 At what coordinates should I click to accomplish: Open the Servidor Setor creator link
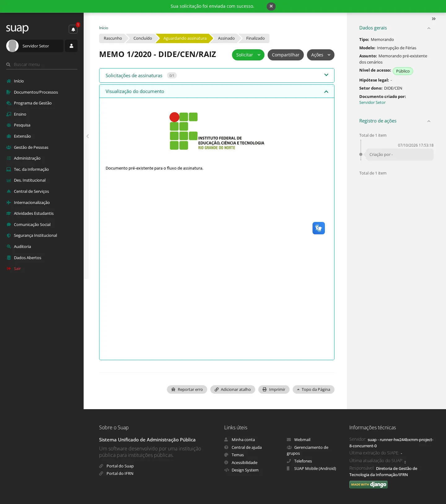tap(372, 102)
